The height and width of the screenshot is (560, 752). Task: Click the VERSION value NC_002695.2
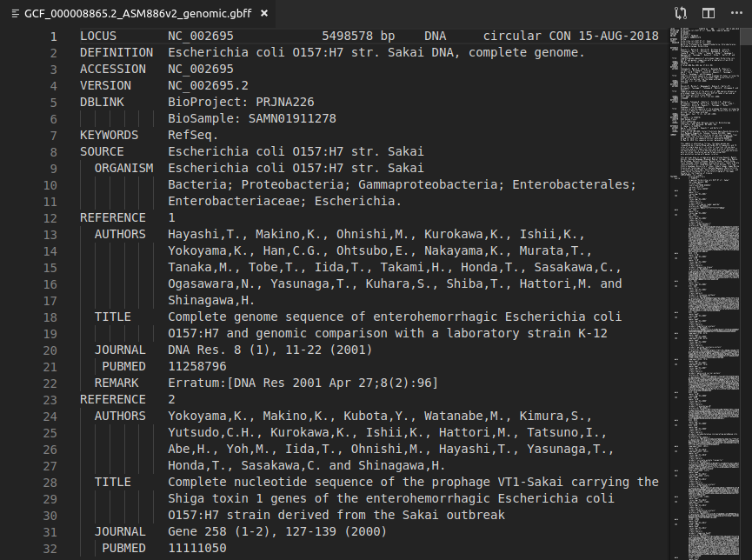pos(209,85)
